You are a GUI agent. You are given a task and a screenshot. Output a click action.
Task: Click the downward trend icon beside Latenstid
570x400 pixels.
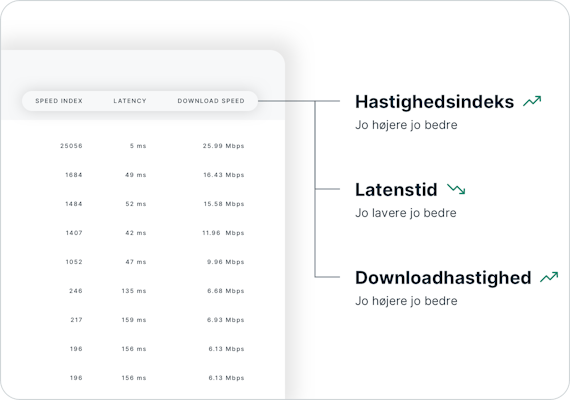(456, 189)
